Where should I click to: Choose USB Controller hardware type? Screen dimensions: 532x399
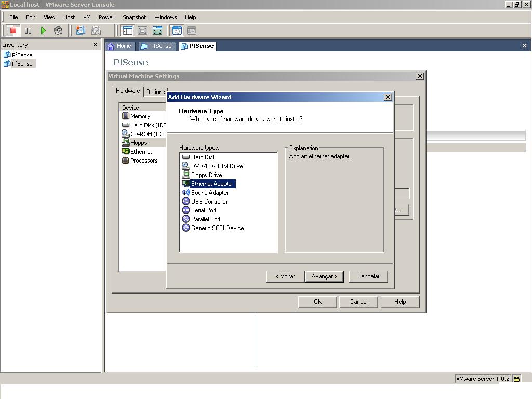(205, 201)
